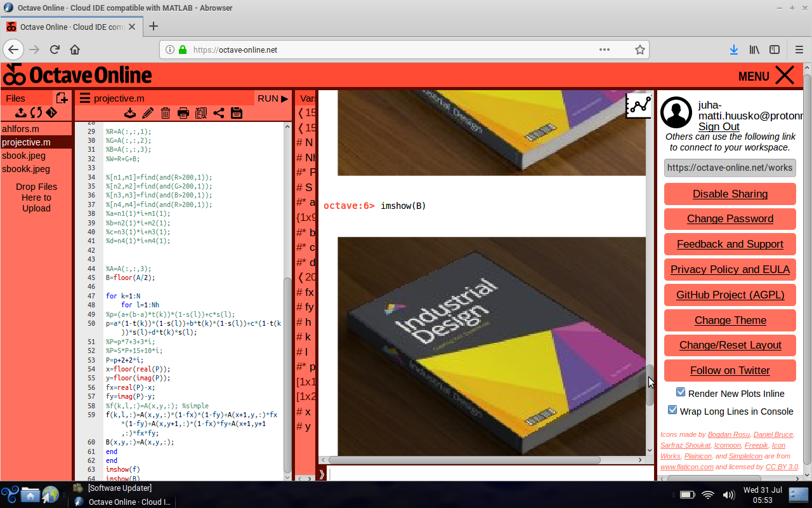Screen dimensions: 812x508
Task: Share the script with the share icon
Action: click(x=219, y=113)
